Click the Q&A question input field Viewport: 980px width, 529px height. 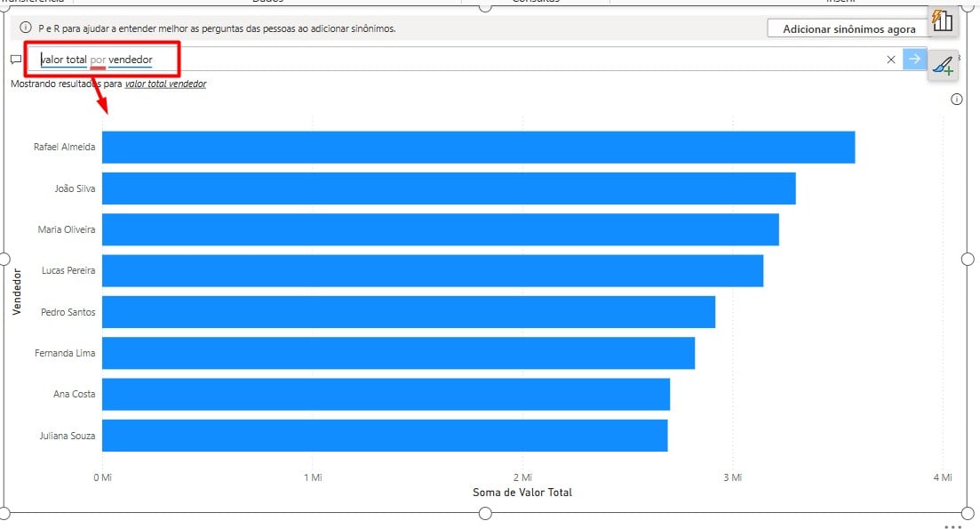[x=463, y=60]
